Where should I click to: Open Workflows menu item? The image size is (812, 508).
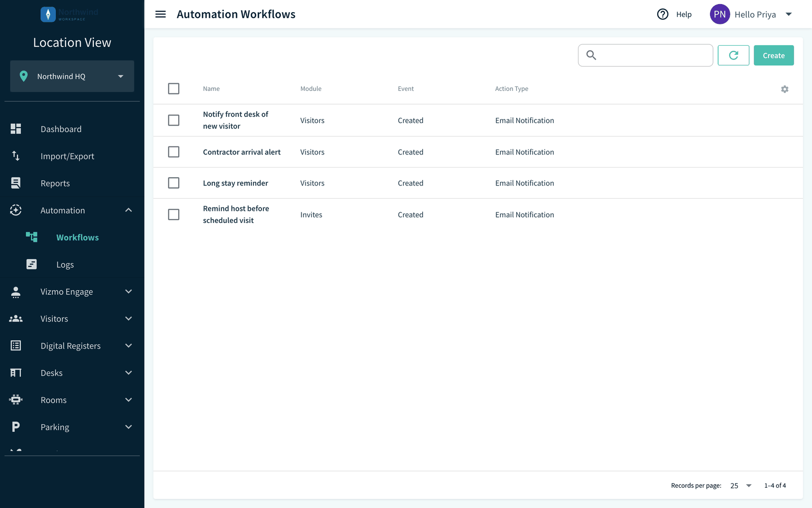coord(72,237)
